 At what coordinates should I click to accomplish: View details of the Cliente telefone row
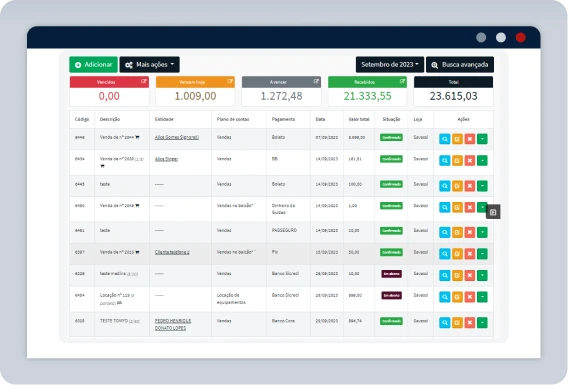pos(444,254)
